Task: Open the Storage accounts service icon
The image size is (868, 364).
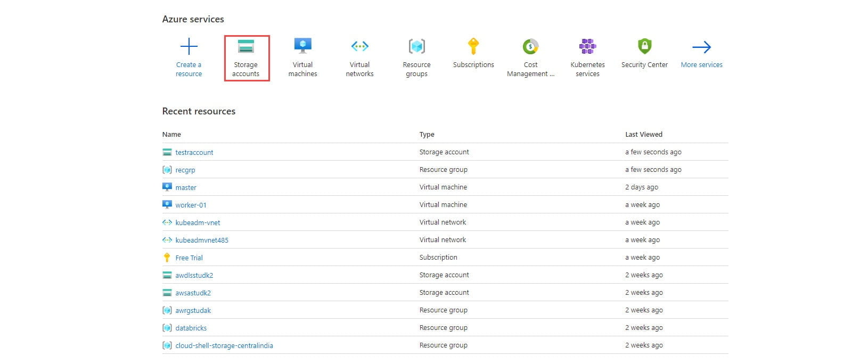Action: click(x=245, y=46)
